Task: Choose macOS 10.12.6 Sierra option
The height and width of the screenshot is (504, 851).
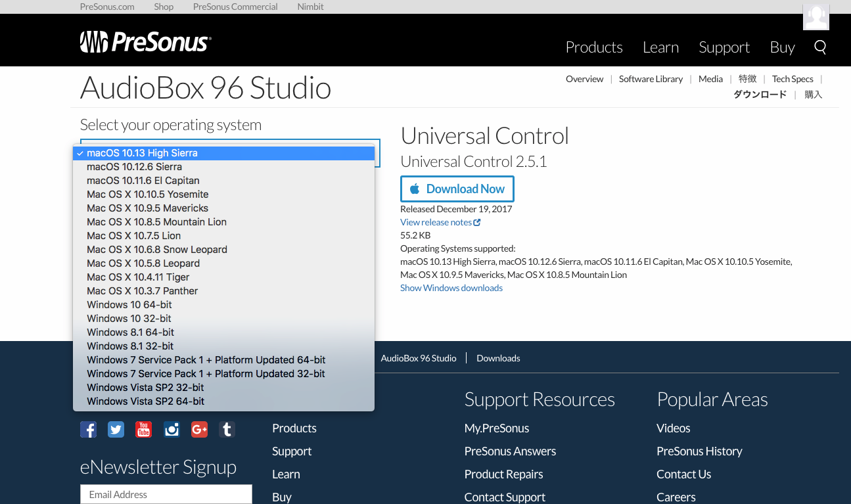Action: pyautogui.click(x=224, y=167)
